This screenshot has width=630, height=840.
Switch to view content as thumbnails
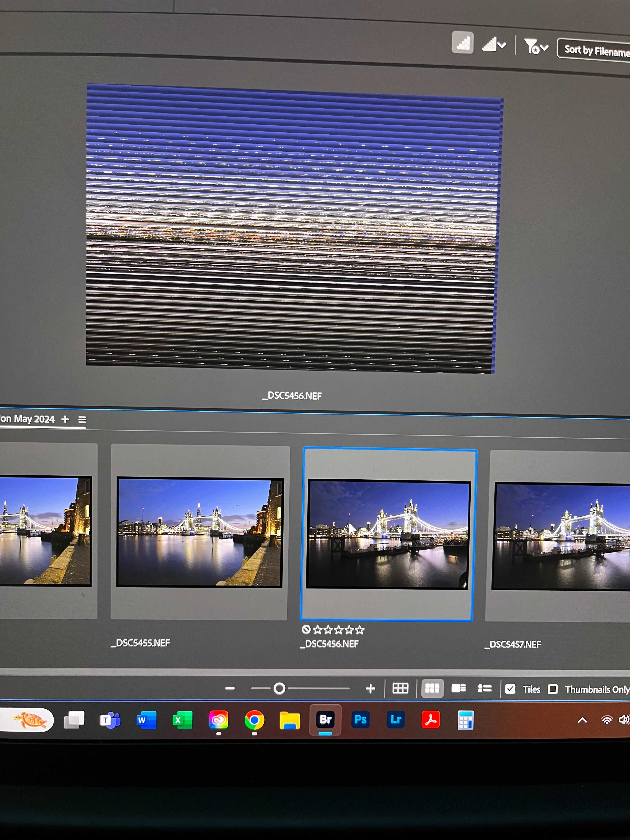tap(432, 688)
